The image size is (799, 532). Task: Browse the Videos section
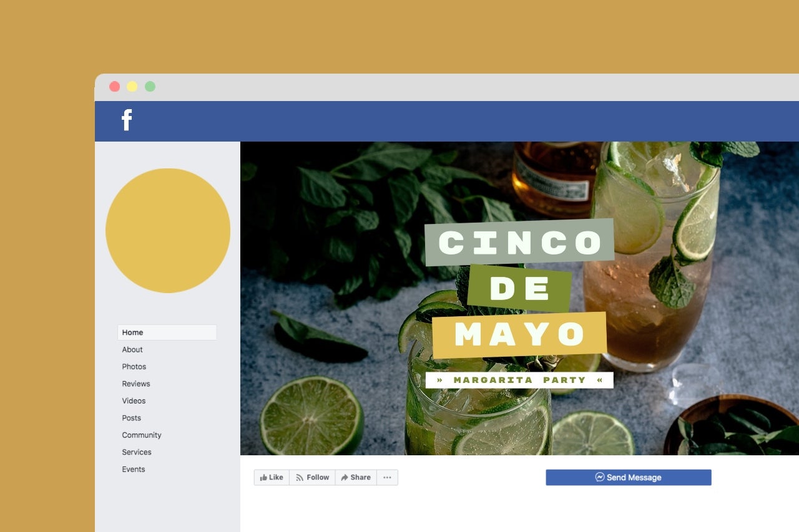click(134, 400)
